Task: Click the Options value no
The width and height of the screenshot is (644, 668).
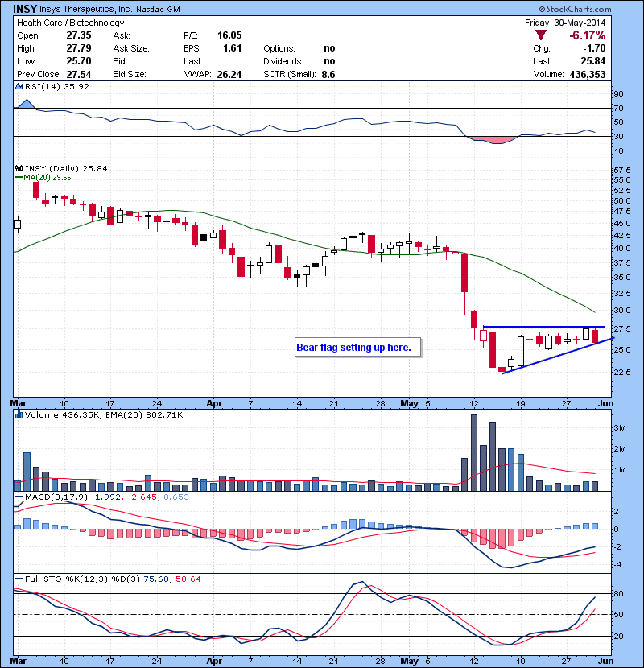Action: pos(329,48)
